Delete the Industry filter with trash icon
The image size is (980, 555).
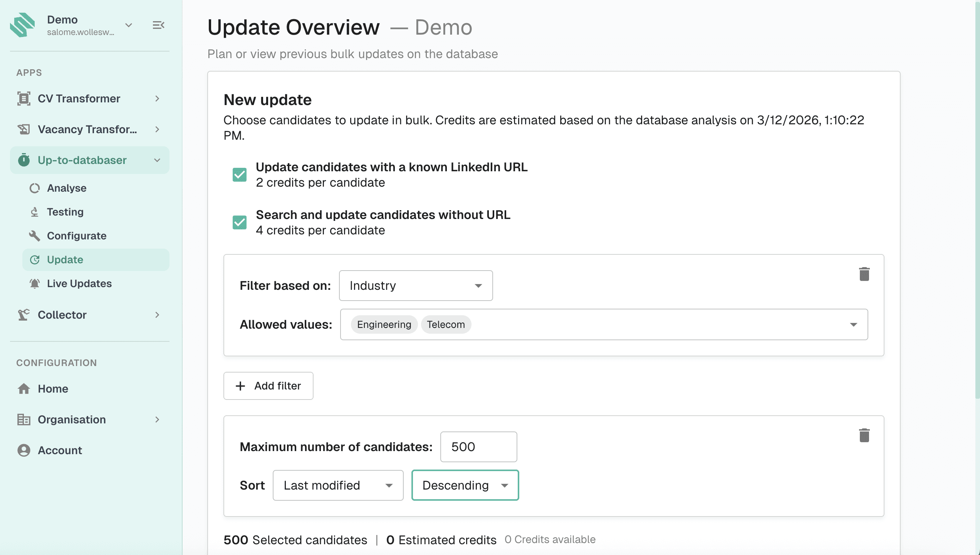[864, 274]
